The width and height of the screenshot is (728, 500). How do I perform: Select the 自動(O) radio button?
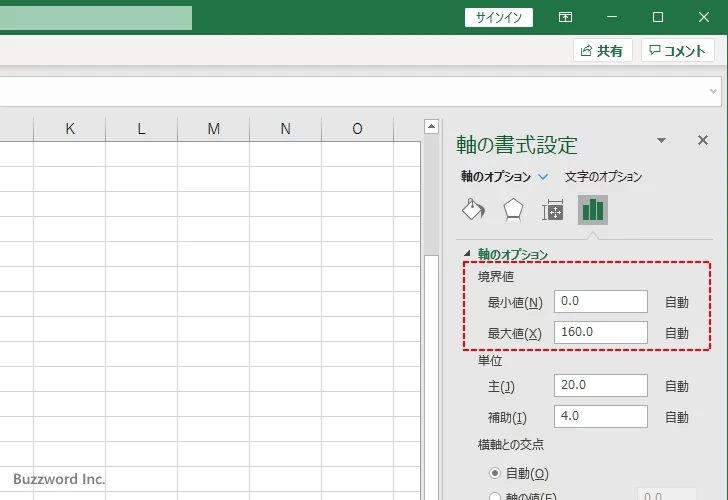495,473
